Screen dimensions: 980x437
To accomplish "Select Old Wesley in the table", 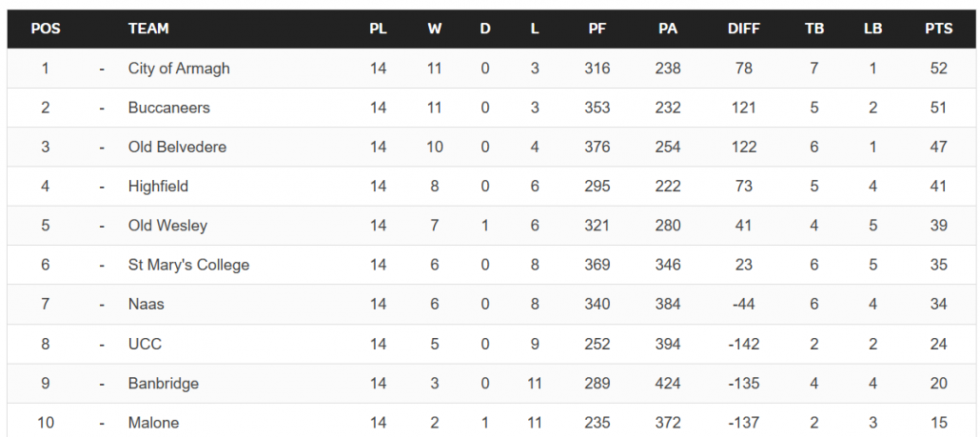I will (167, 226).
